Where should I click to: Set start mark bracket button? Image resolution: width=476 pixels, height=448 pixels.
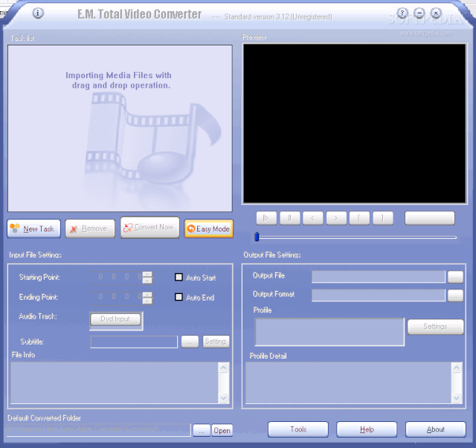click(359, 218)
